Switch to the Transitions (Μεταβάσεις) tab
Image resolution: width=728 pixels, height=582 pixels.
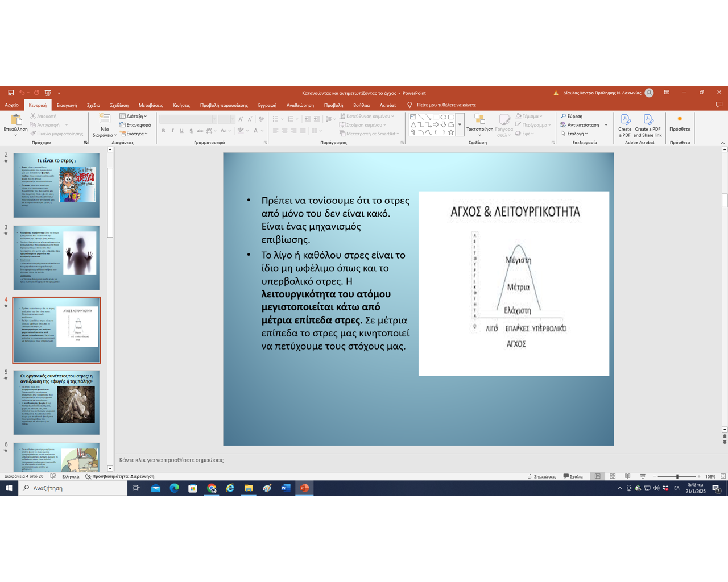coord(151,105)
